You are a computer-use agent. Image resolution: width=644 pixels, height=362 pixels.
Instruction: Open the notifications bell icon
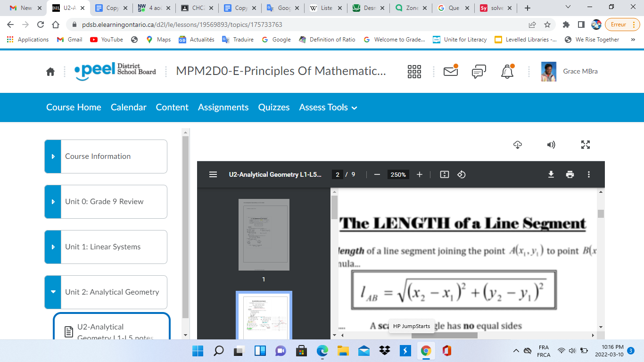[507, 72]
